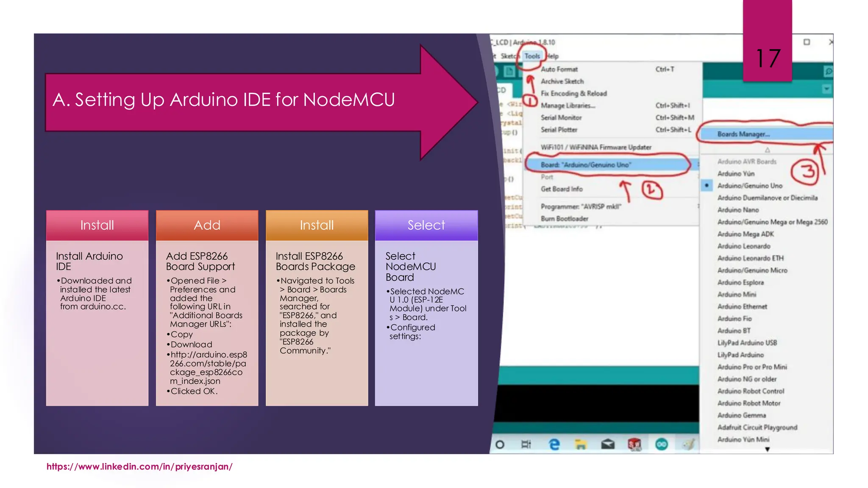Click the New sketch toolbar icon
868x488 pixels.
click(x=510, y=72)
